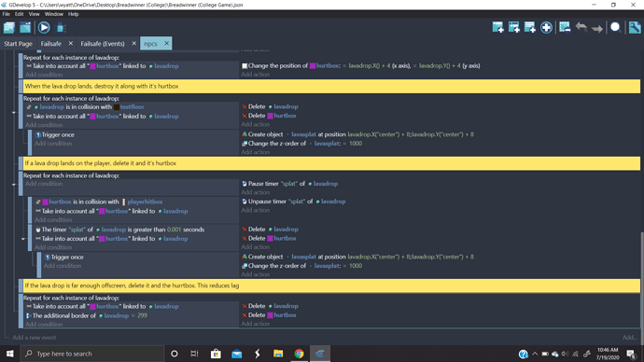This screenshot has height=362, width=644.
Task: Add a sub-event using toolbar icon
Action: [514, 27]
